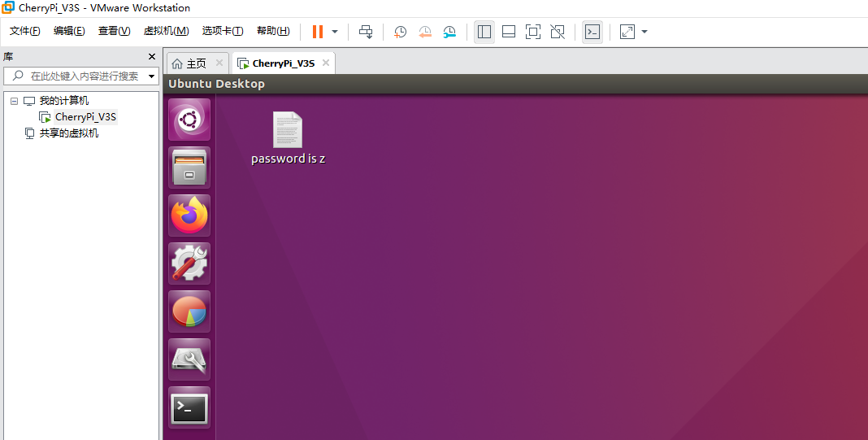Open the 查看(V) menu
The image size is (868, 440).
pos(114,31)
